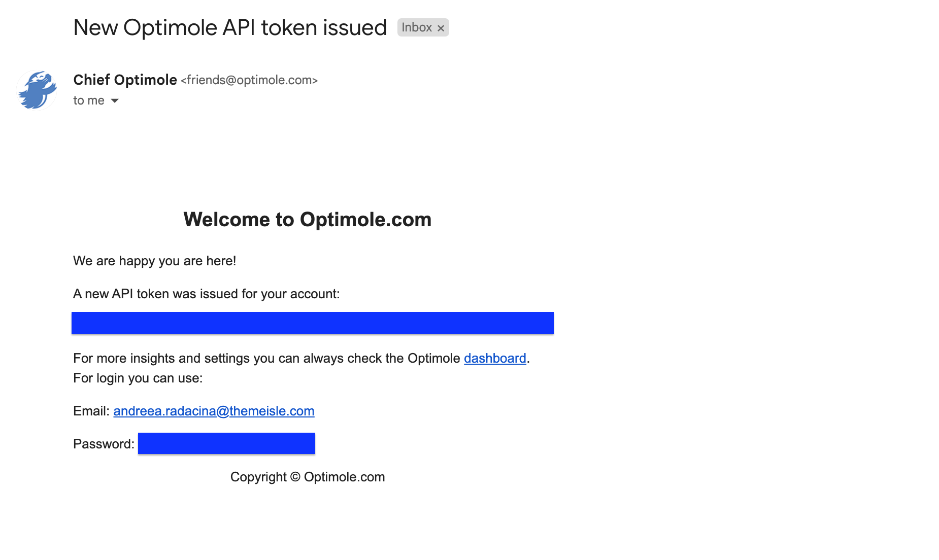
Task: Click the "Password:" label
Action: (104, 444)
